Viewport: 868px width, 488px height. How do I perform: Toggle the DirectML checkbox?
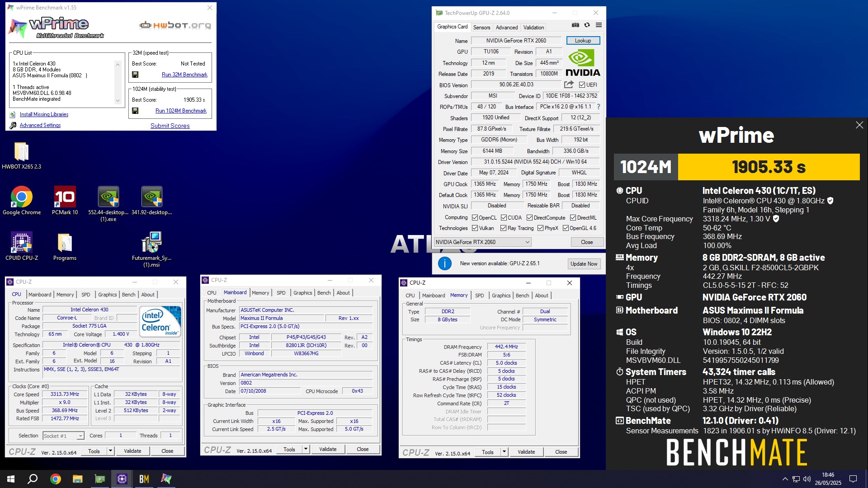[x=573, y=218]
